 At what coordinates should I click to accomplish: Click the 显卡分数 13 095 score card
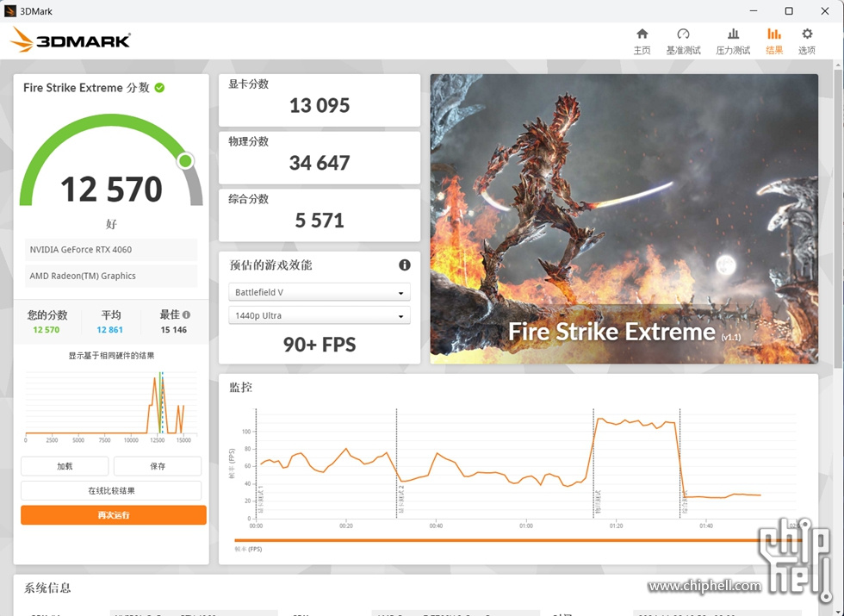(320, 100)
